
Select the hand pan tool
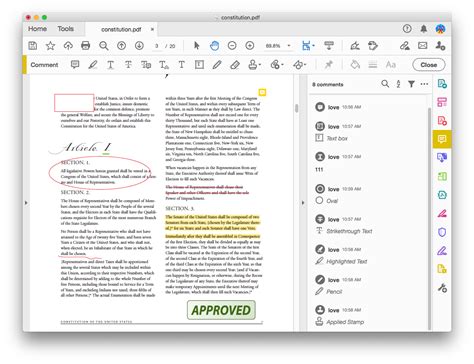[x=214, y=45]
